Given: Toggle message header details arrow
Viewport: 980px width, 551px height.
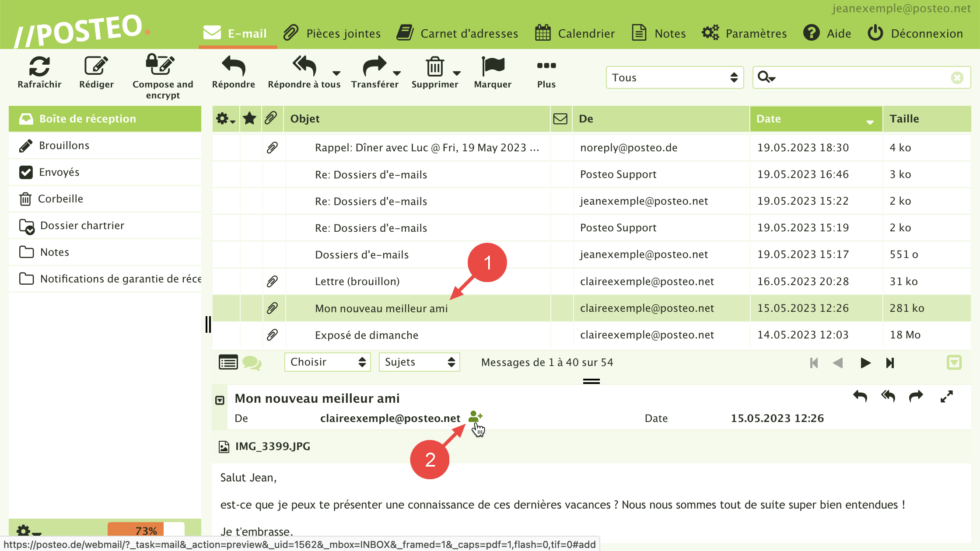Looking at the screenshot, I should pos(220,400).
